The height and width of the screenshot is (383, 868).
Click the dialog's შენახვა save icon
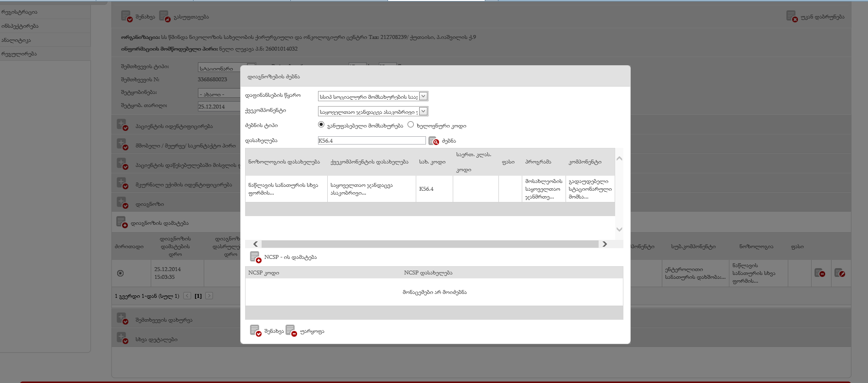coord(255,331)
